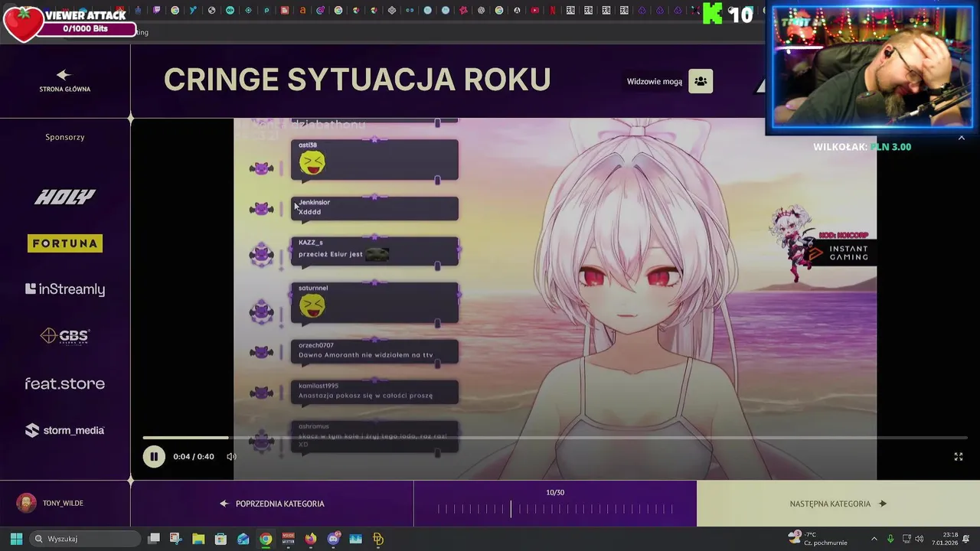Screen dimensions: 980x551
Task: Collapse the panel with the top-right chevron
Action: [962, 138]
